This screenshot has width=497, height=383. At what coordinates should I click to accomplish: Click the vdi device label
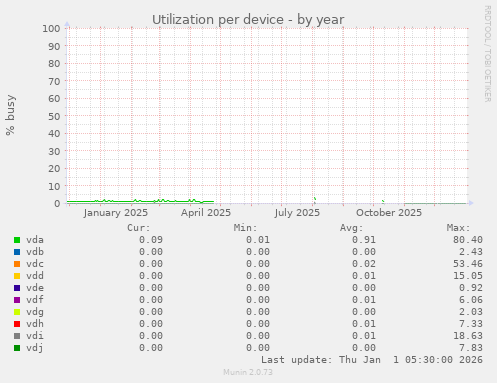(35, 336)
